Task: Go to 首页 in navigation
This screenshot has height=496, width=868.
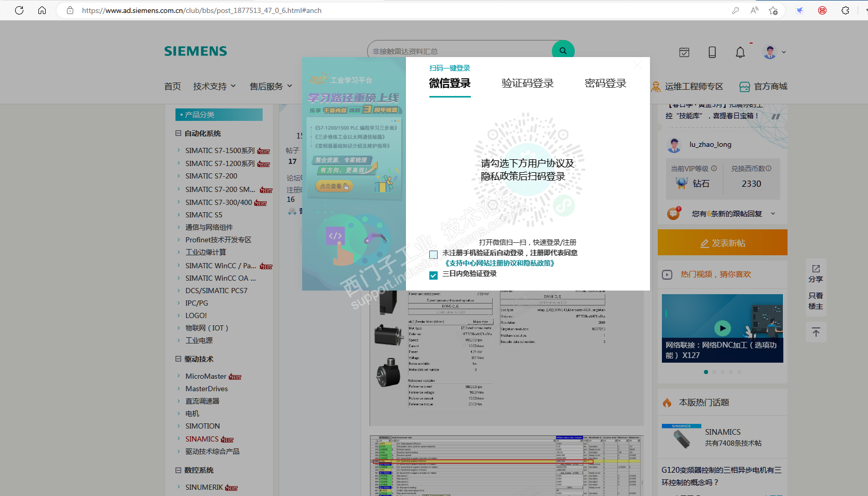Action: click(172, 86)
